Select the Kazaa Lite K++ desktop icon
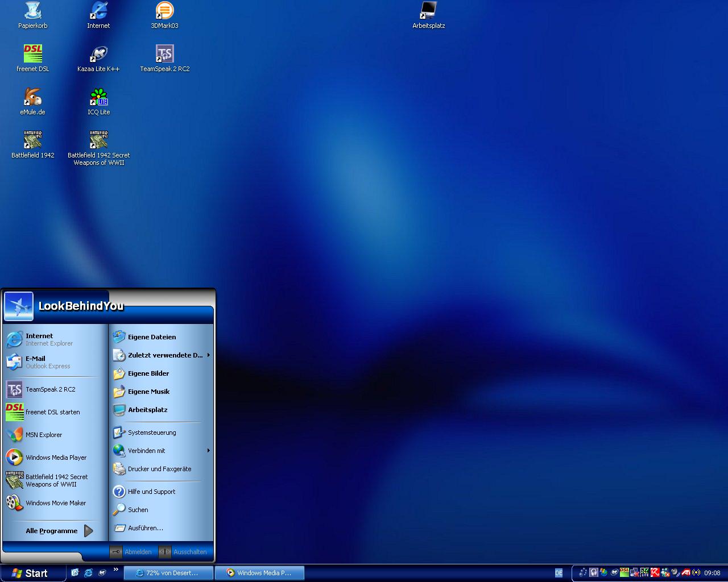This screenshot has width=728, height=582. coord(98,59)
